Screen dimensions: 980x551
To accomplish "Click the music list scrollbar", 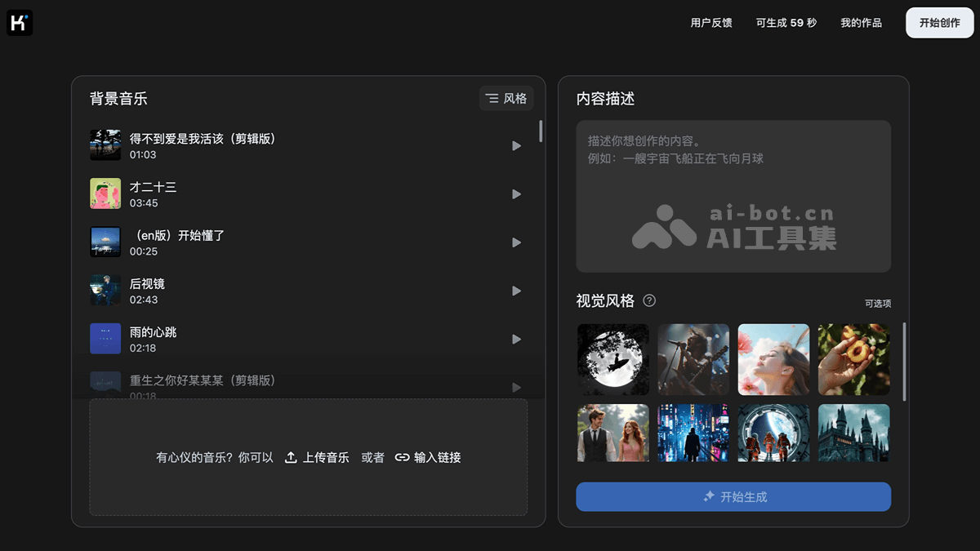I will pyautogui.click(x=541, y=131).
